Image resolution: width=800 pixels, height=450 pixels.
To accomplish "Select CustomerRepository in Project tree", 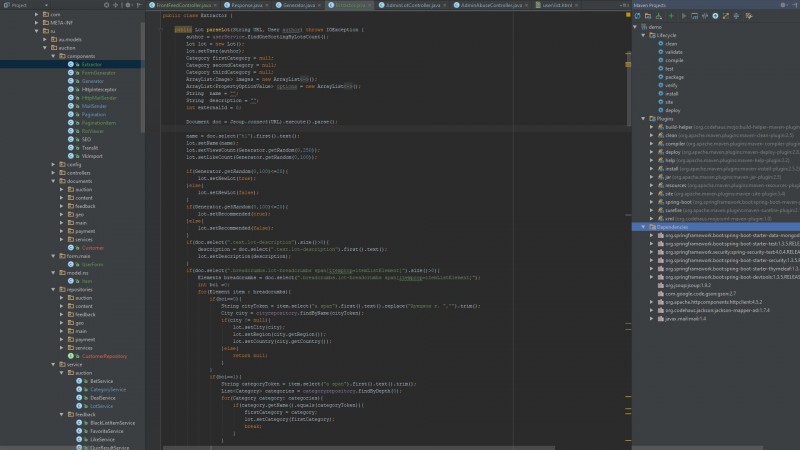I will point(105,356).
